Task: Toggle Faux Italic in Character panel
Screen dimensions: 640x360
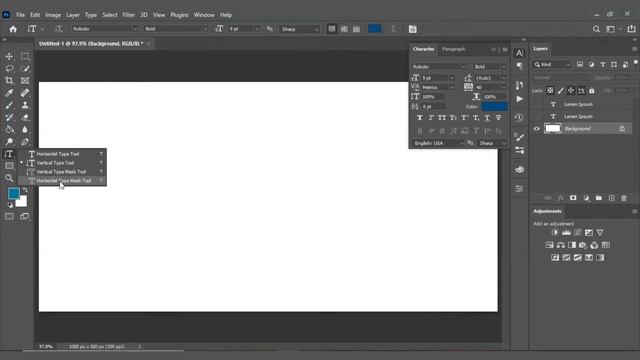Action: pos(431,118)
